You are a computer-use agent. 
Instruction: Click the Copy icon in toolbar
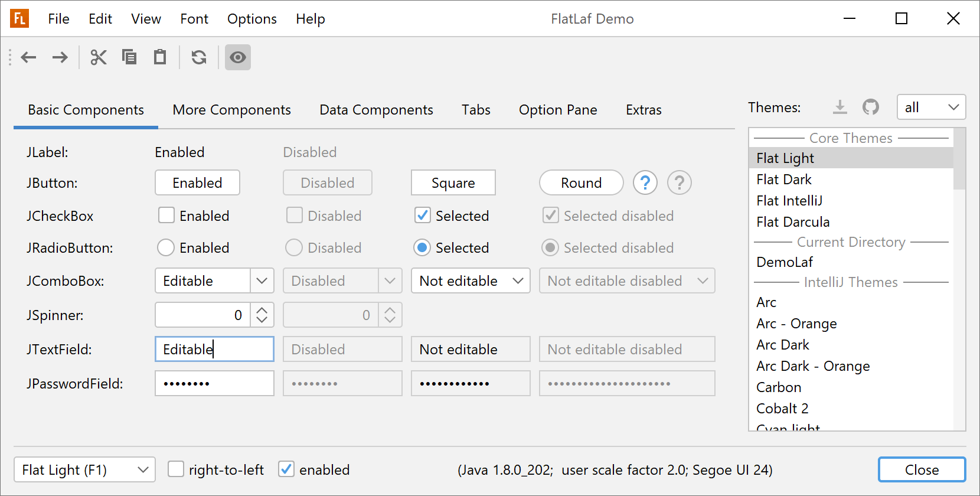coord(129,57)
